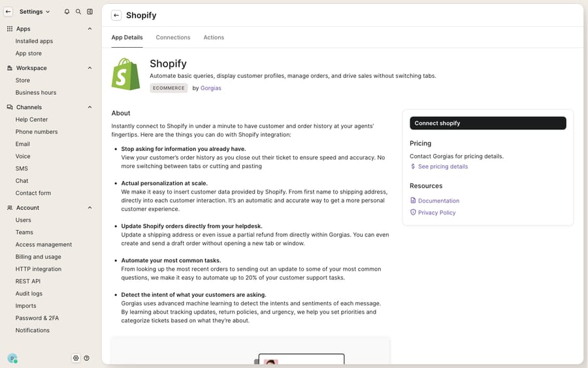The width and height of the screenshot is (588, 368).
Task: Open See pricing details link
Action: coord(443,167)
